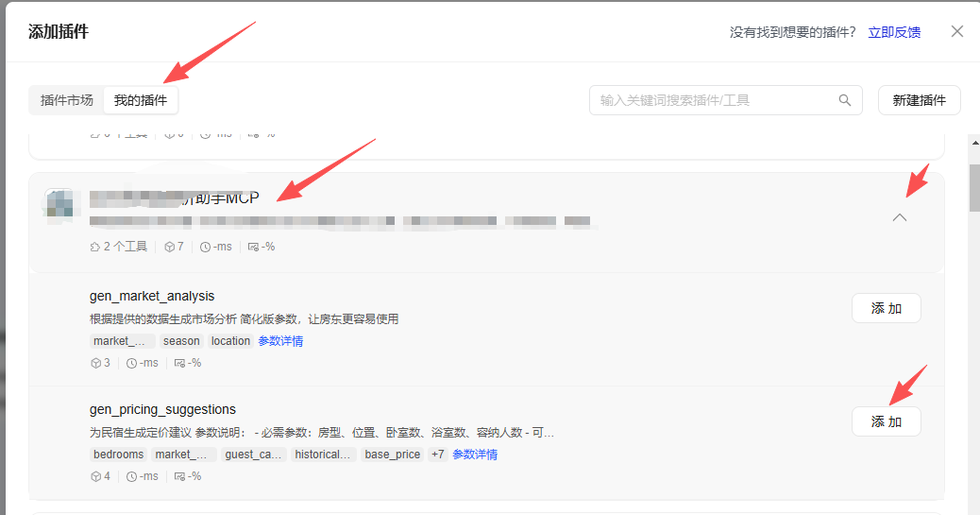Add the gen_market_analysis tool

coord(886,308)
